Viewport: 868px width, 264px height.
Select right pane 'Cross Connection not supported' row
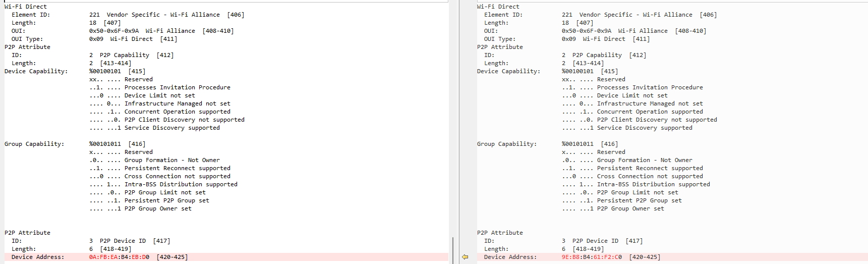pos(632,176)
